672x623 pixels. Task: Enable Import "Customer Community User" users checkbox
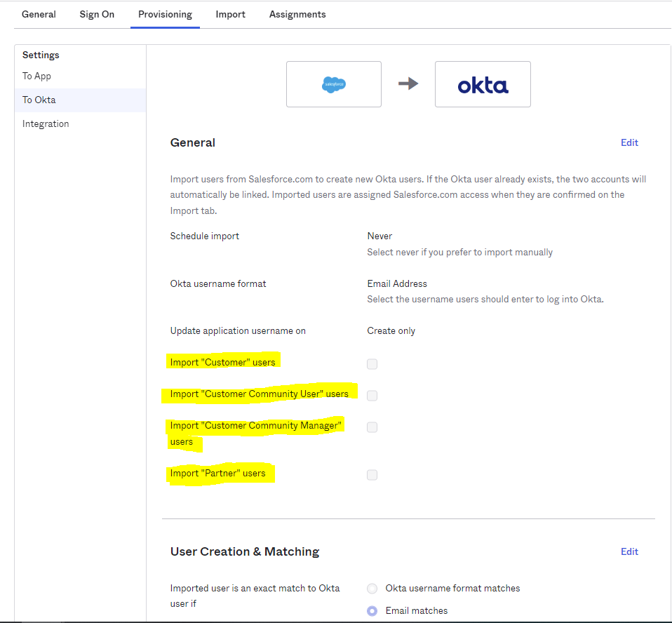[x=372, y=396]
